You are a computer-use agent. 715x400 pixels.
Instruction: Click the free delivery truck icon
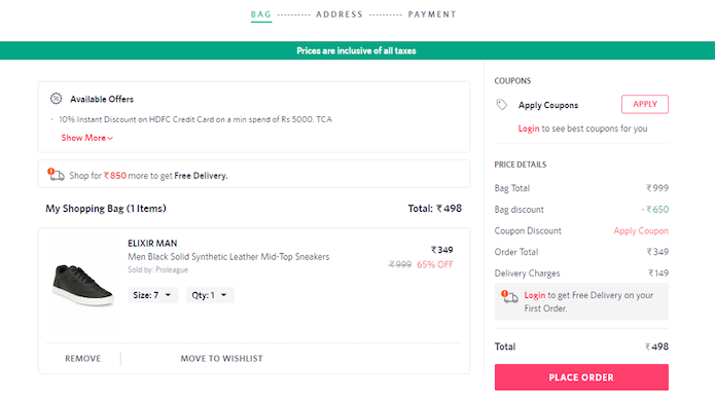(x=56, y=175)
